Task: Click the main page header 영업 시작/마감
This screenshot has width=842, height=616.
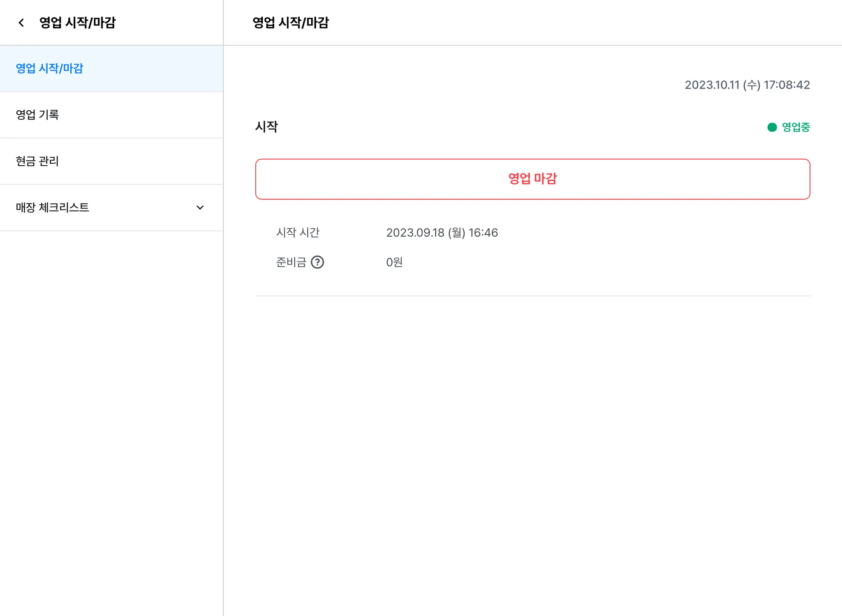Action: point(290,23)
